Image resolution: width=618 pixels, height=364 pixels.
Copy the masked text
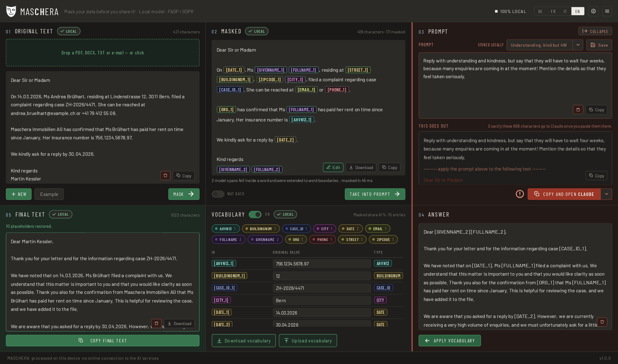point(390,167)
